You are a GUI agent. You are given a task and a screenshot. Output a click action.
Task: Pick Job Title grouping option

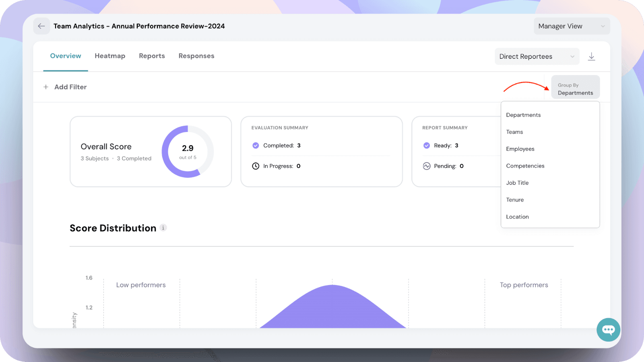517,183
